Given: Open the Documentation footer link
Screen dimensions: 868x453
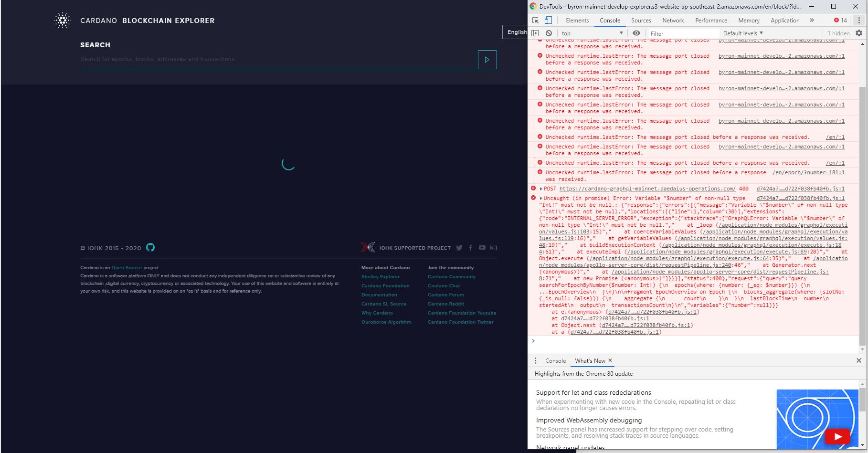Looking at the screenshot, I should [379, 295].
